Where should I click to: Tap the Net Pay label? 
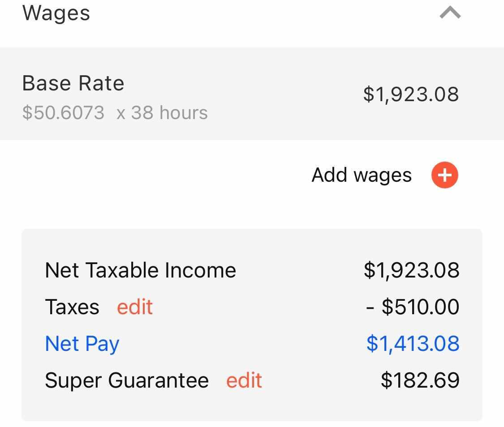coord(82,344)
